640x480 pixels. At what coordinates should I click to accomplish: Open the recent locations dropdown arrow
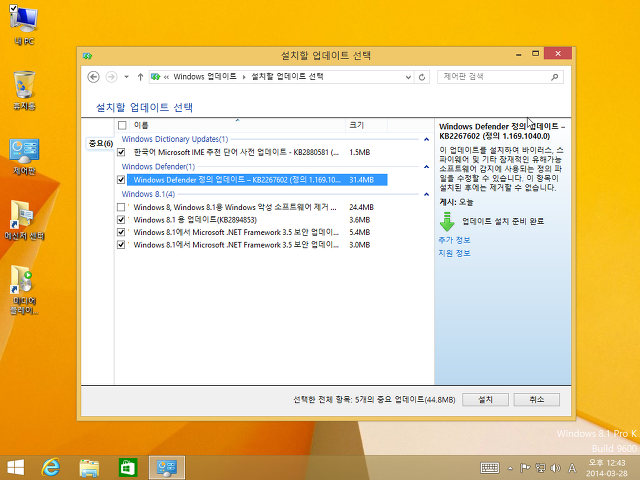(x=127, y=77)
